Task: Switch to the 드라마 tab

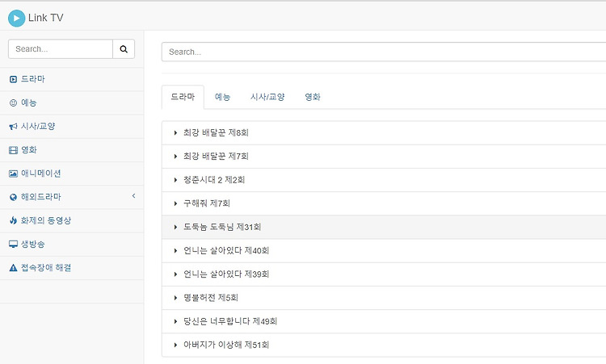Action: pyautogui.click(x=183, y=97)
